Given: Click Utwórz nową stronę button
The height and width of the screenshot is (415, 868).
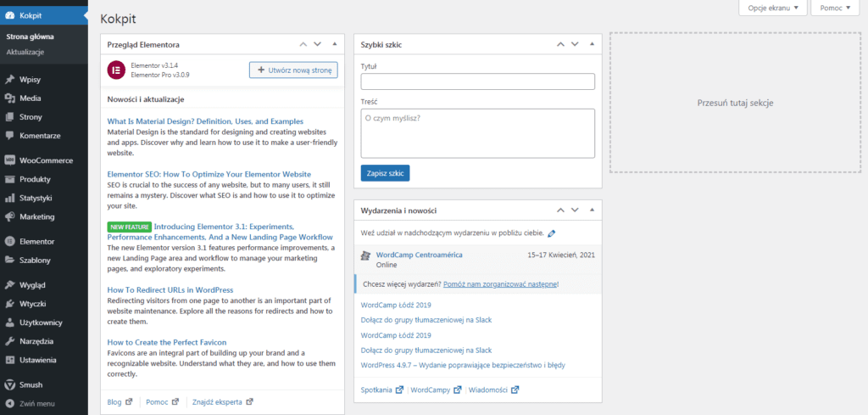Looking at the screenshot, I should tap(293, 70).
